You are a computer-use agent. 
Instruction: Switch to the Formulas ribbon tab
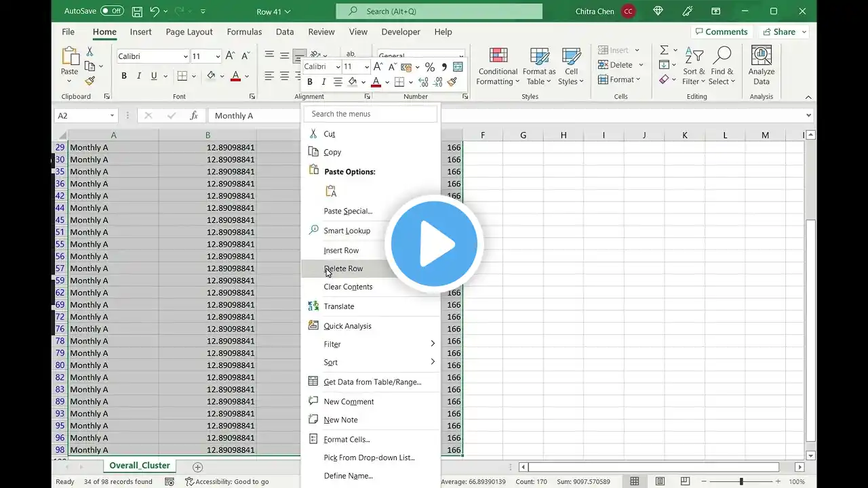[x=244, y=32]
